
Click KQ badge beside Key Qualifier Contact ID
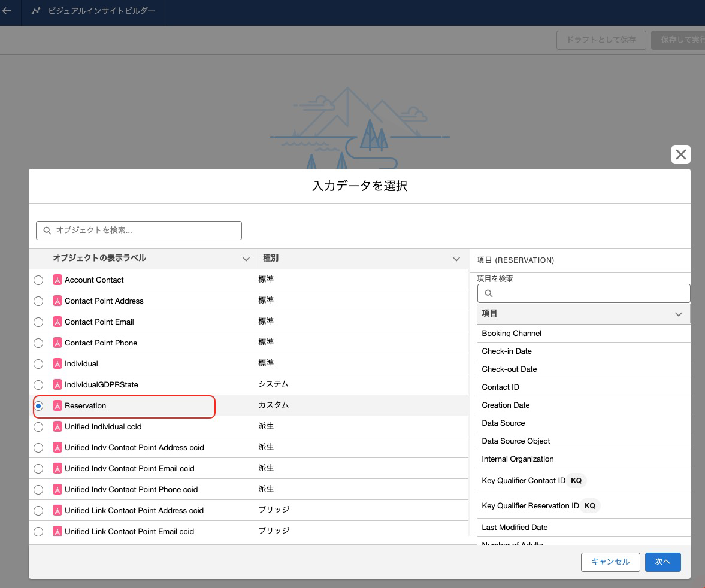pos(576,481)
